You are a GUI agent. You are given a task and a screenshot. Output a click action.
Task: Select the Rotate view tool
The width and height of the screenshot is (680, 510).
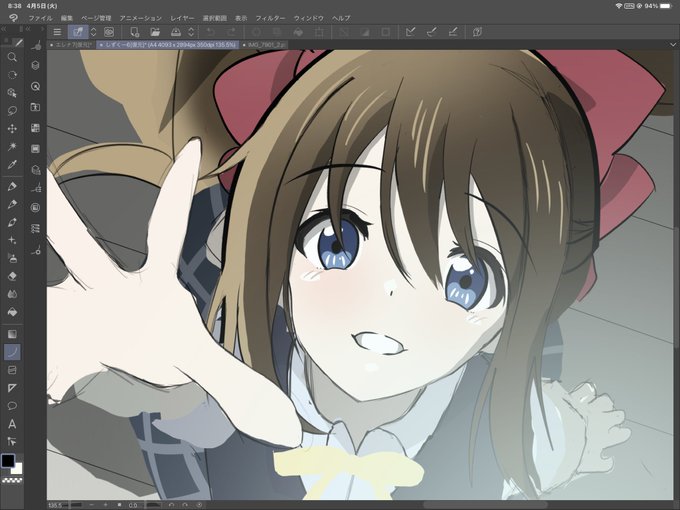(x=12, y=75)
